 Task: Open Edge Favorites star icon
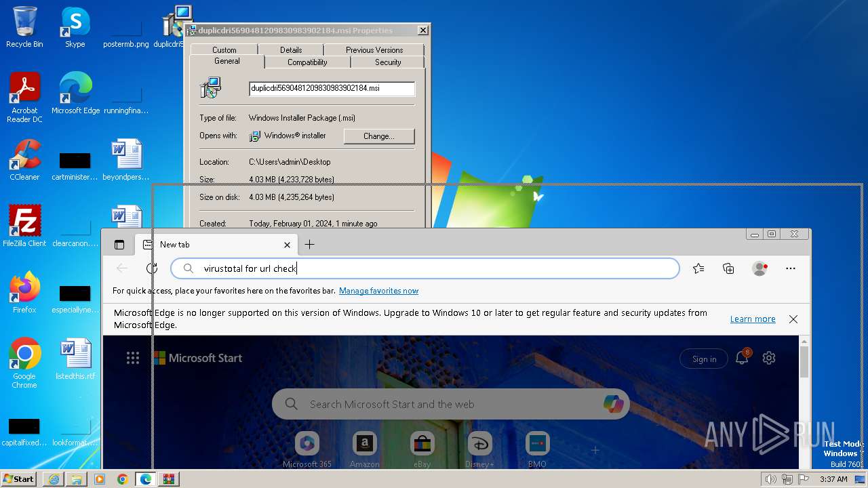[x=698, y=268]
